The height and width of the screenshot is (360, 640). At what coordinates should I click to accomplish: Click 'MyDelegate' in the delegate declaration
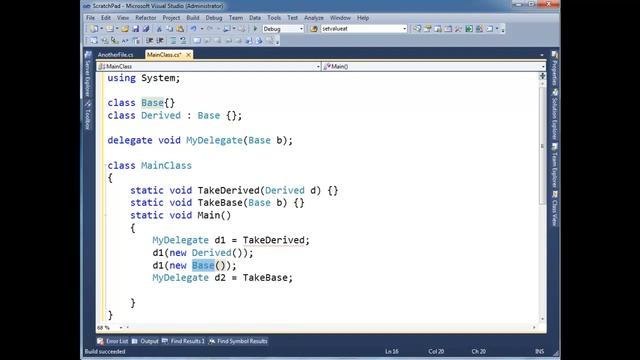click(214, 140)
